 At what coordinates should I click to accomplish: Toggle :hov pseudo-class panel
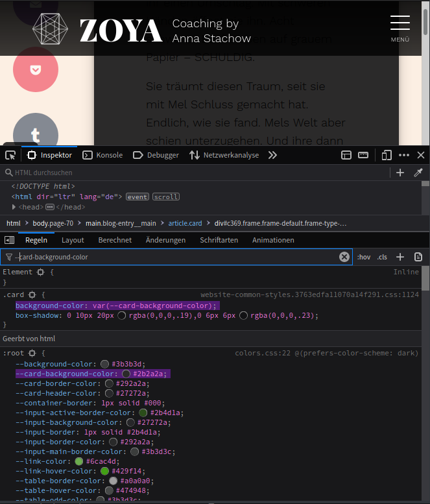pos(364,257)
